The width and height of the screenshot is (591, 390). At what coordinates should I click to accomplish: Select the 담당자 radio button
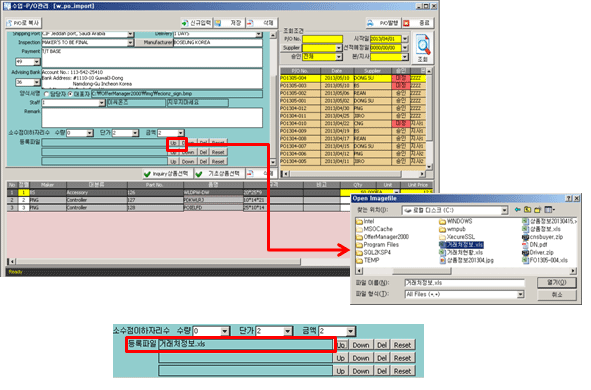pos(46,94)
